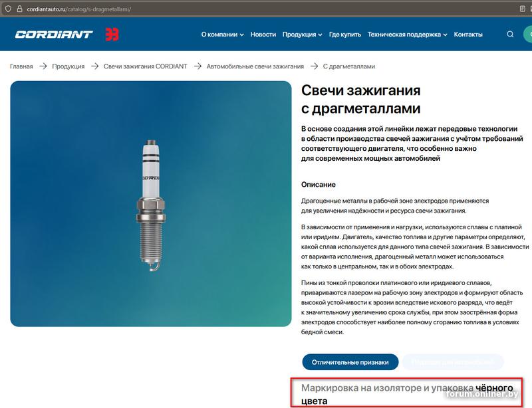
Task: Open the Где купить menu item
Action: [344, 35]
